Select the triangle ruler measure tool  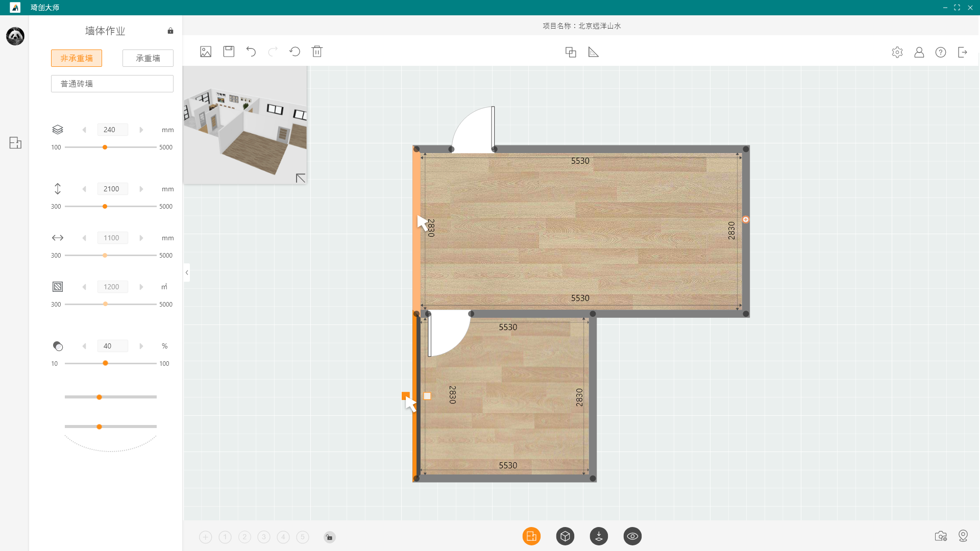click(x=593, y=52)
